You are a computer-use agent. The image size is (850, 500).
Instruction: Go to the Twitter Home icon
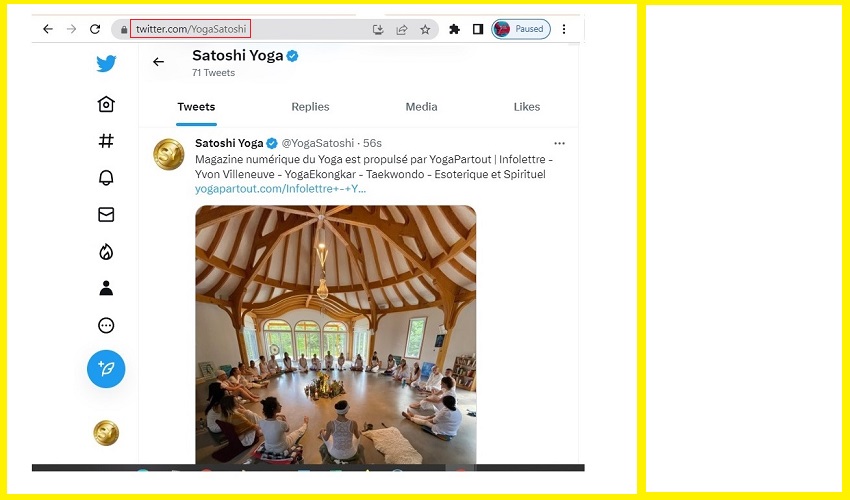pos(106,105)
